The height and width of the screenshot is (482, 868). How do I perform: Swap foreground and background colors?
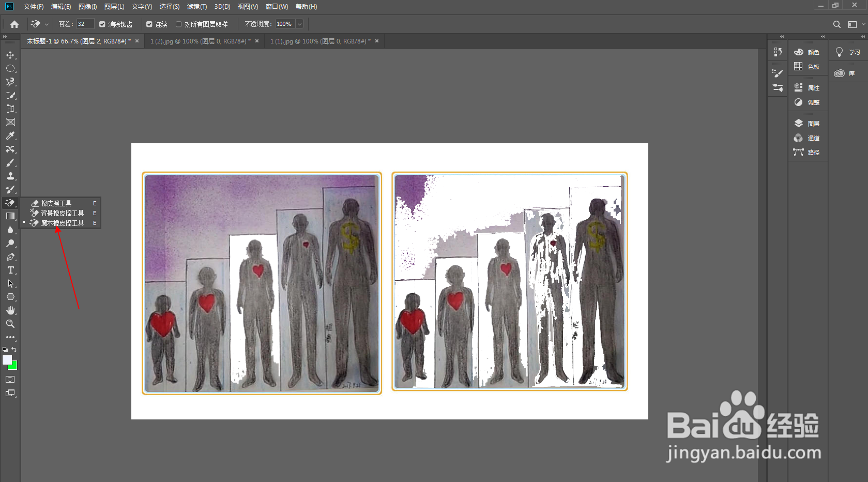coord(14,350)
